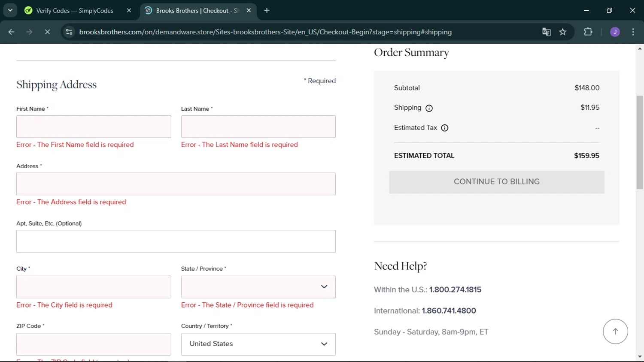Click the page vertical scrollbar thumb
This screenshot has height=362, width=644.
pos(640,142)
